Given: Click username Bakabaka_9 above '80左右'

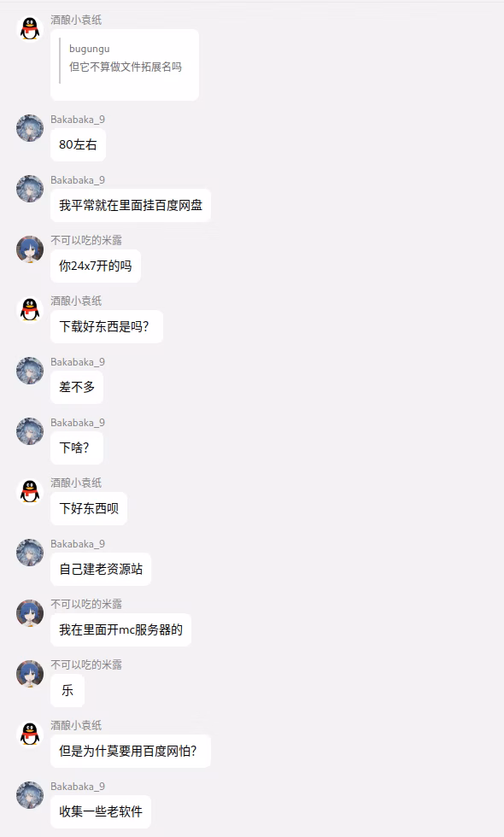Looking at the screenshot, I should click(78, 119).
